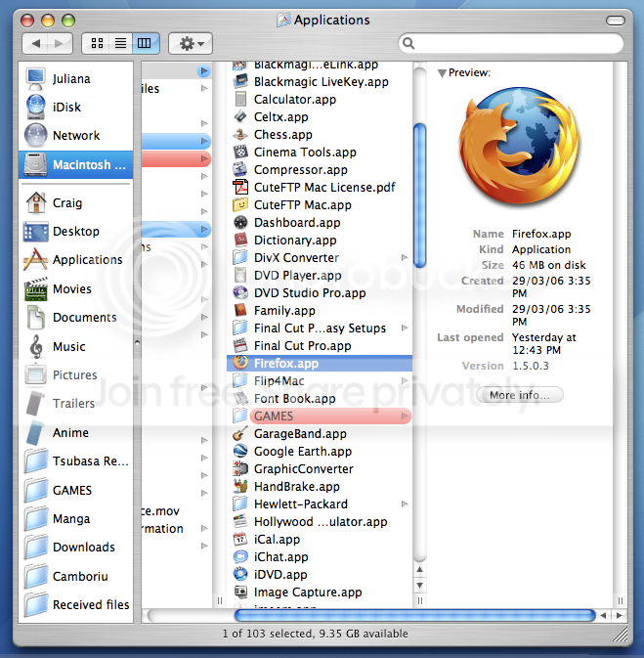Open Trailers in the sidebar
Viewport: 644px width, 658px height.
click(76, 403)
